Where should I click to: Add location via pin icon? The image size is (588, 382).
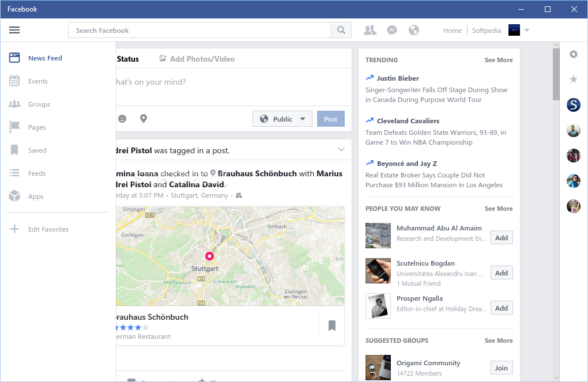click(x=143, y=119)
